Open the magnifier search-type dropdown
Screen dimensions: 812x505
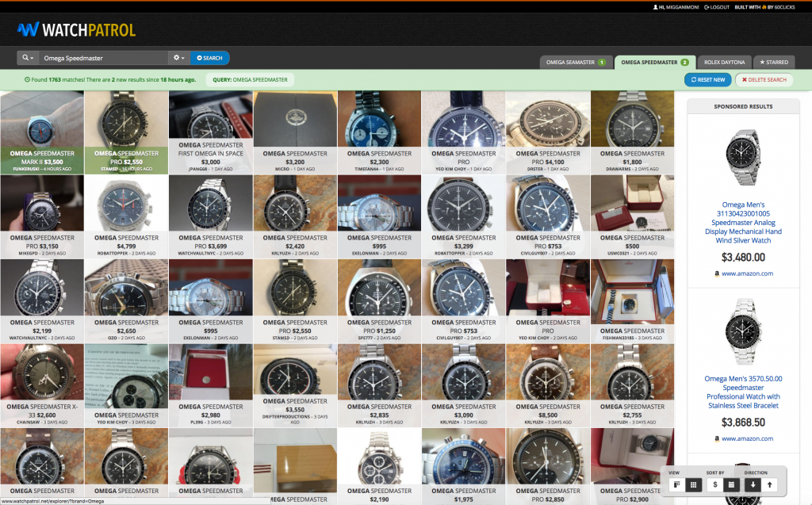[x=28, y=58]
